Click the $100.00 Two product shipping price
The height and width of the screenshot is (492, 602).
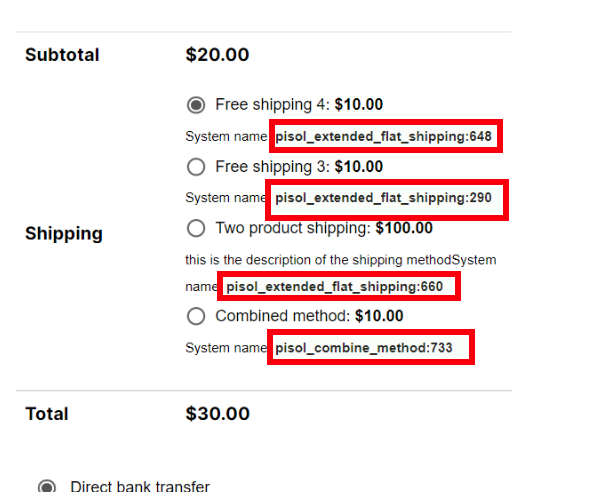pos(404,228)
